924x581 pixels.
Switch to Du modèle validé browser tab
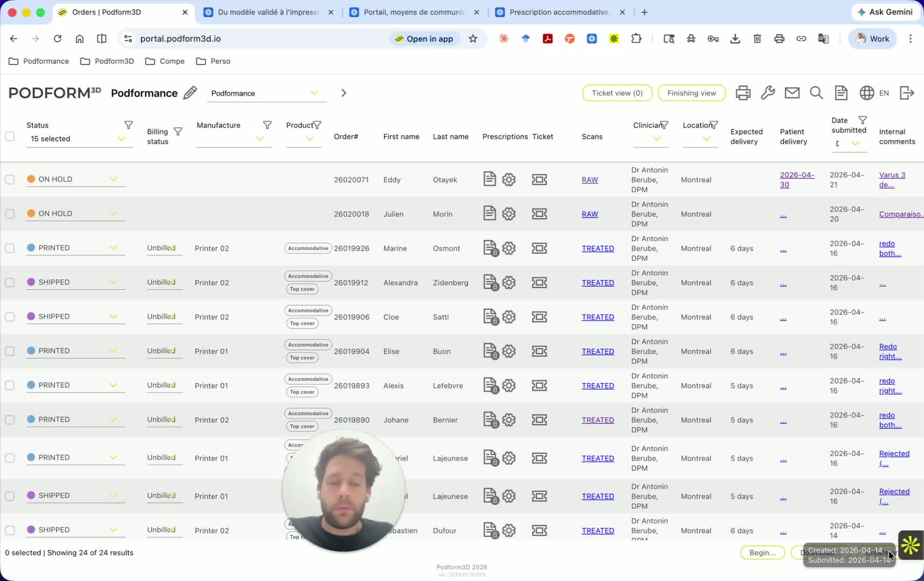coord(268,12)
